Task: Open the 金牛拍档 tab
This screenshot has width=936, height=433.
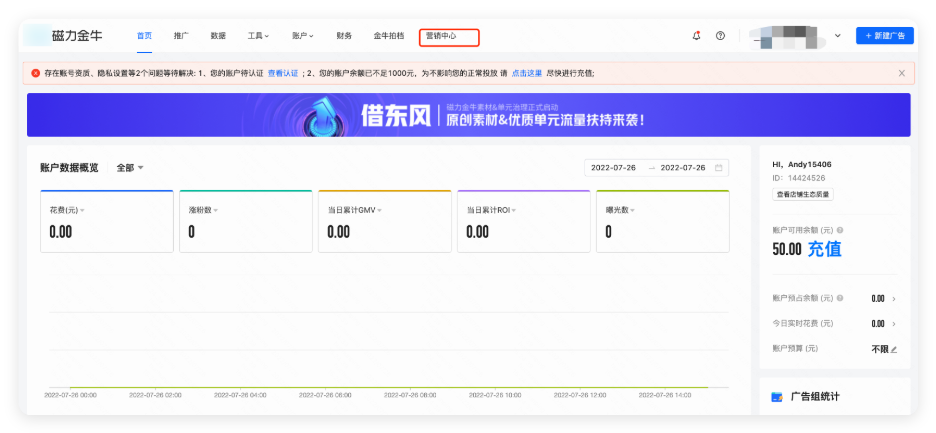Action: (389, 36)
